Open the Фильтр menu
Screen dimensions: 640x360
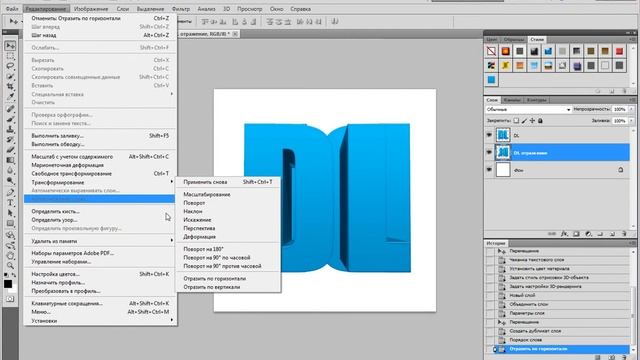pyautogui.click(x=180, y=9)
